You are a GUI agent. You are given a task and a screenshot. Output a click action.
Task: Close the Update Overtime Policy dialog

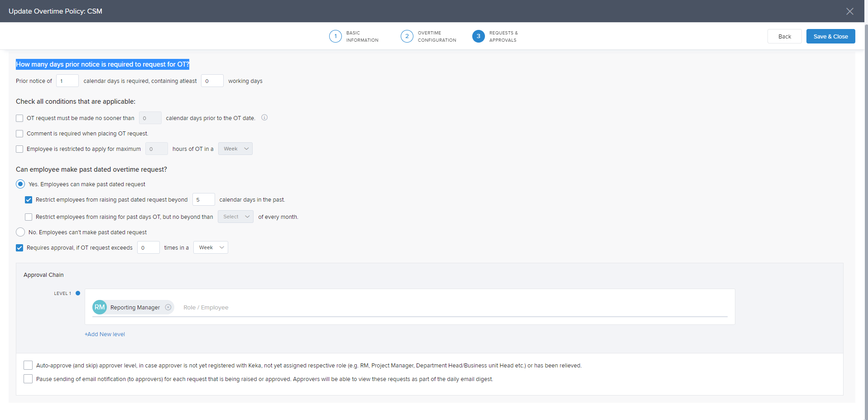[849, 11]
